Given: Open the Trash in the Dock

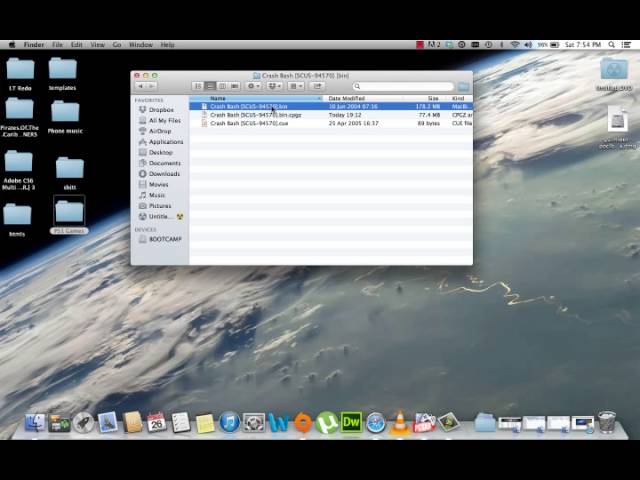Looking at the screenshot, I should pyautogui.click(x=607, y=422).
